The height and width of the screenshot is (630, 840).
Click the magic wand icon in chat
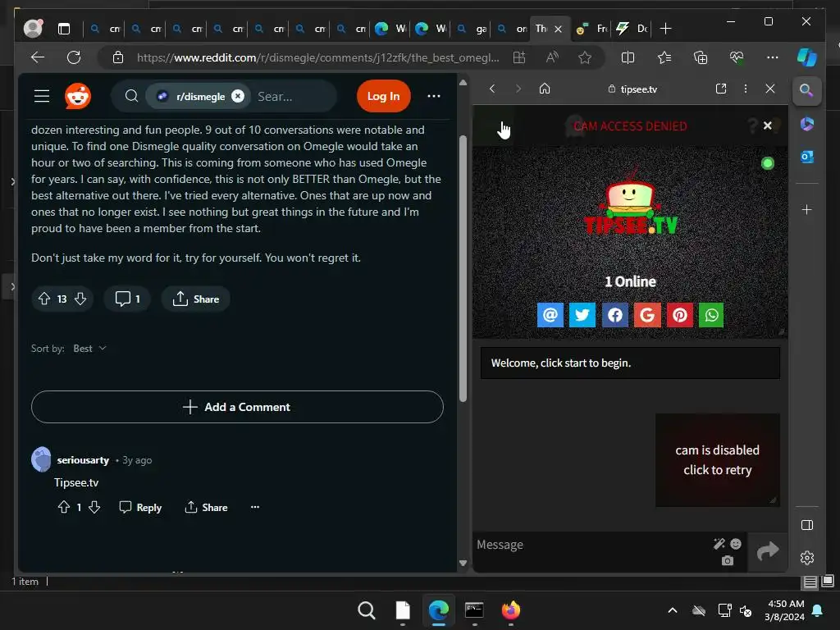click(719, 545)
